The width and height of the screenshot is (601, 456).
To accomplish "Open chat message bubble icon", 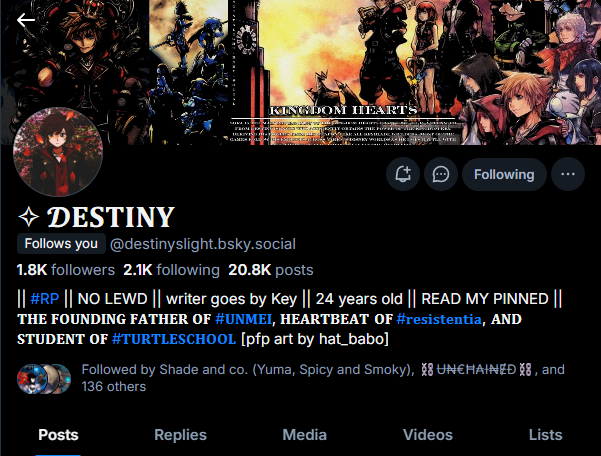I will 441,174.
